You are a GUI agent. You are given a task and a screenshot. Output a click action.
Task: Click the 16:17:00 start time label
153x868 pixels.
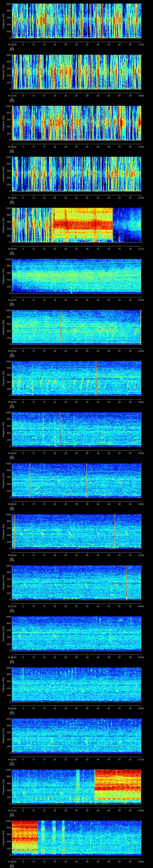[x=12, y=96]
